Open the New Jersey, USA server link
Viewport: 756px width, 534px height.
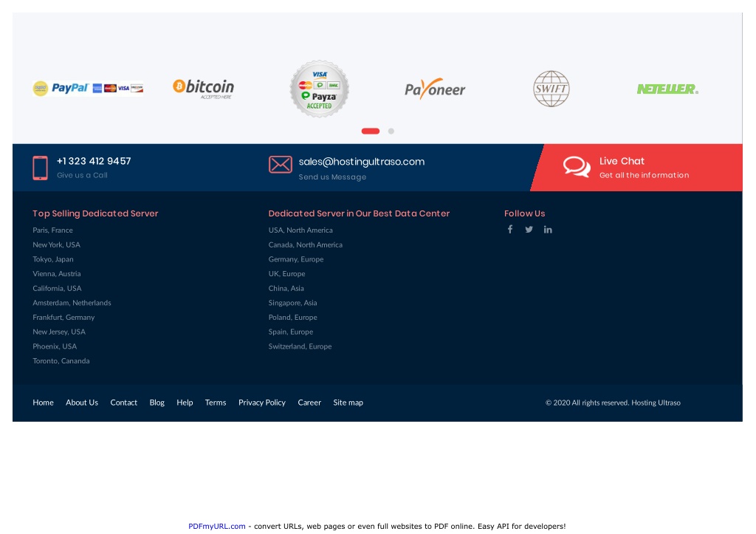[x=59, y=332]
